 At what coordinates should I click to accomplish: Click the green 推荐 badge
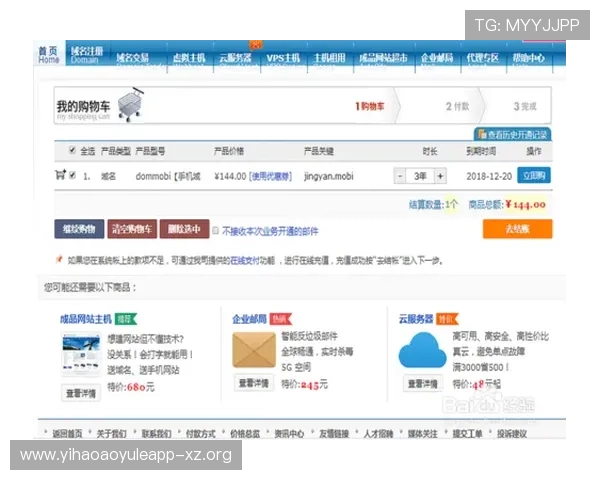pyautogui.click(x=126, y=319)
